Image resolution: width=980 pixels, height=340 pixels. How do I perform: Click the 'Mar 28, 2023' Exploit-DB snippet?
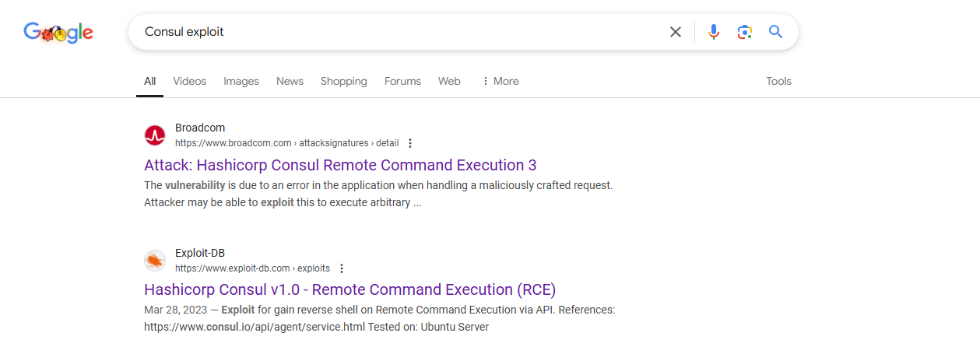pos(380,318)
